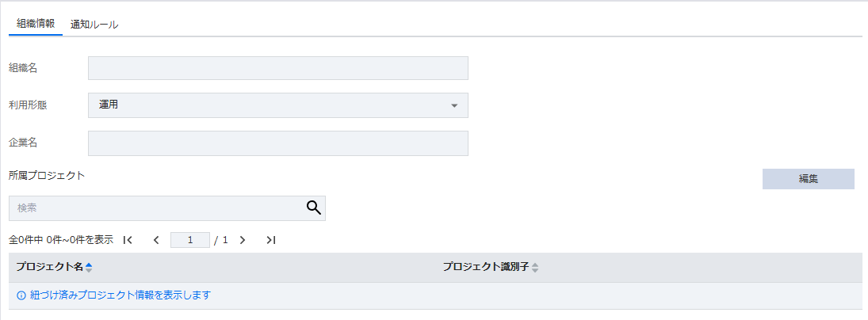Image resolution: width=868 pixels, height=320 pixels.
Task: Click the プロジェクト識別子 column header text
Action: [486, 268]
